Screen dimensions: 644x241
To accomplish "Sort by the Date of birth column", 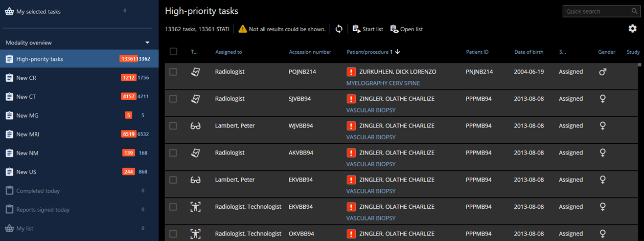I will coord(528,52).
